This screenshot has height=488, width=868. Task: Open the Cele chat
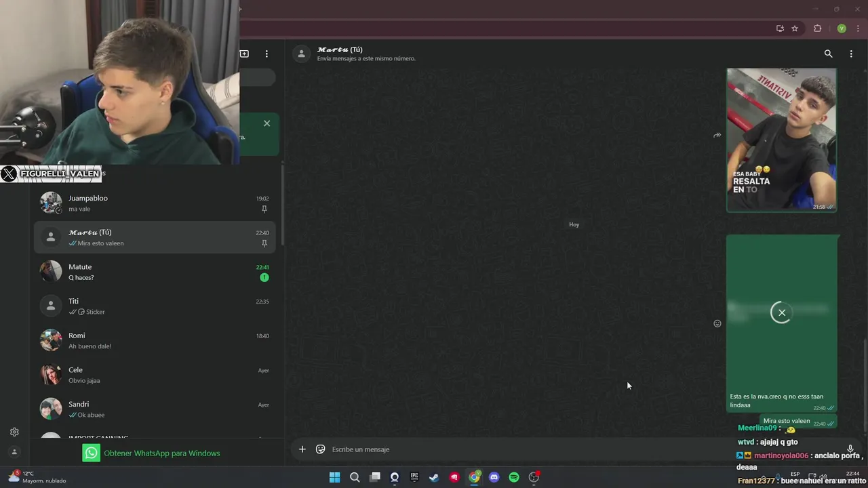pyautogui.click(x=155, y=375)
